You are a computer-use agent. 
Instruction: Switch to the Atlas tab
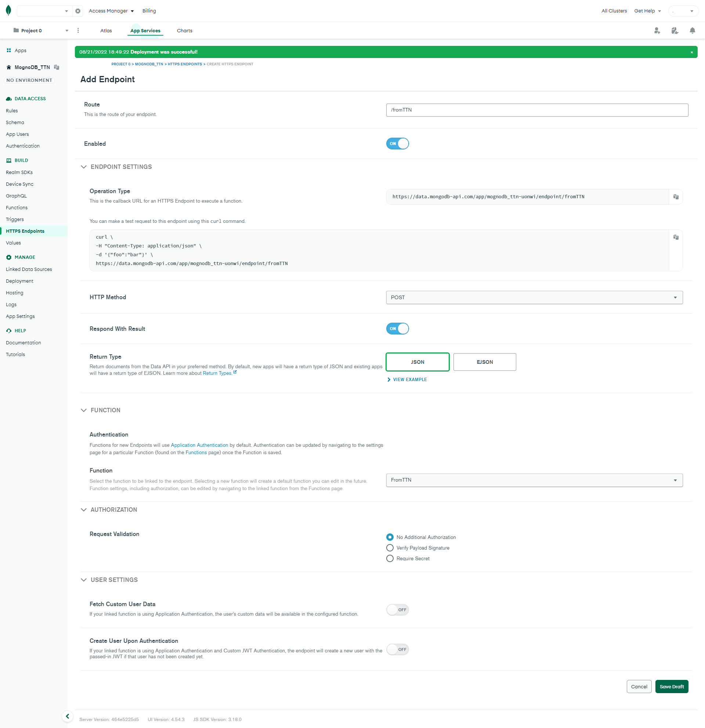106,31
